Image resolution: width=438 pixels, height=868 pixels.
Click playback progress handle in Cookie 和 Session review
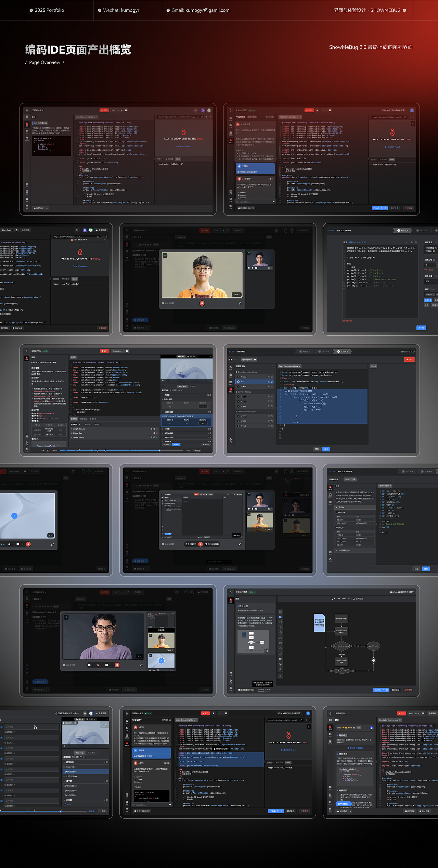pos(159,450)
